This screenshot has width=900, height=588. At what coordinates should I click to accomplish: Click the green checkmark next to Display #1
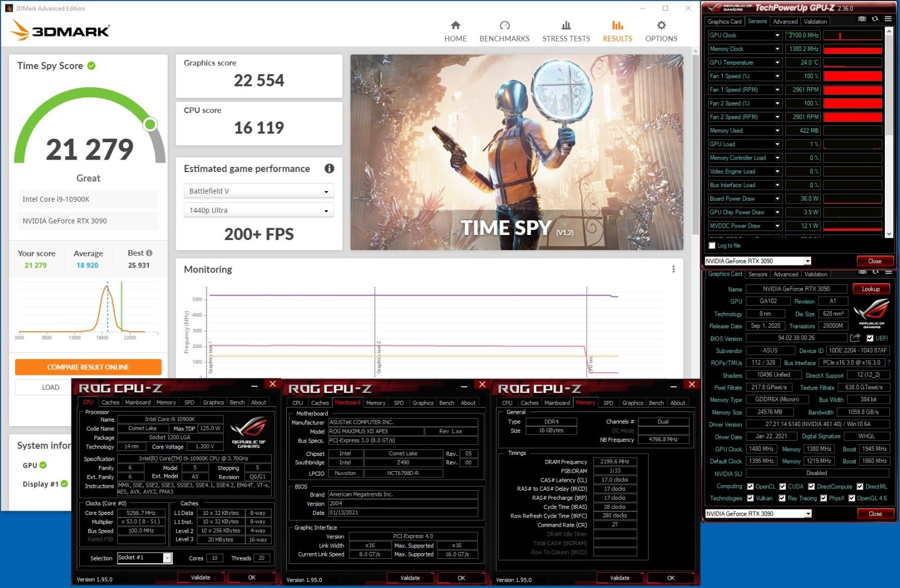click(x=64, y=483)
